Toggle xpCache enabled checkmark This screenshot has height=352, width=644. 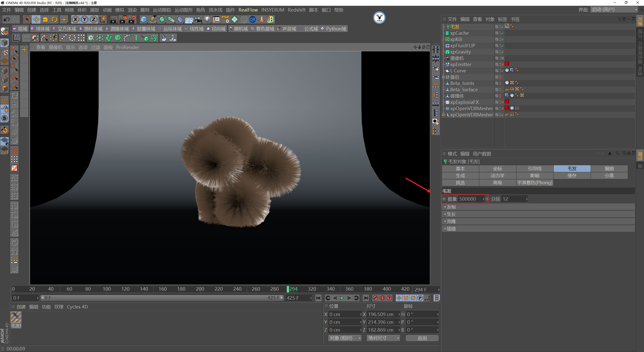coord(502,33)
